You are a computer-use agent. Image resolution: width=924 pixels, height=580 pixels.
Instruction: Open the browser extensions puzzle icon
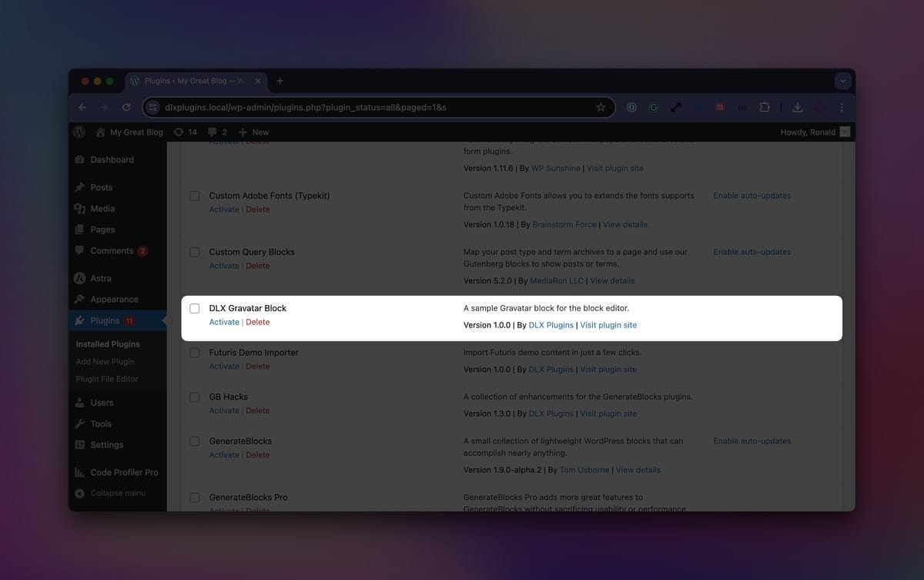tap(765, 107)
